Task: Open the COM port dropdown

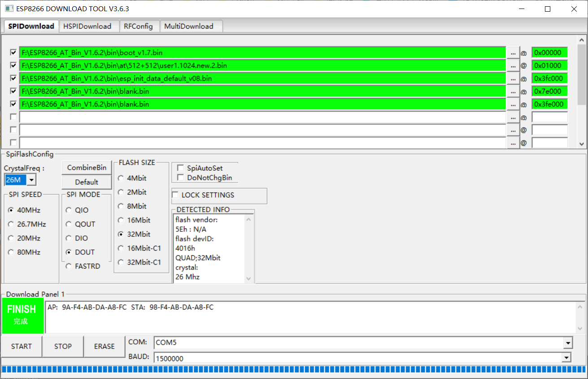Action: point(568,343)
